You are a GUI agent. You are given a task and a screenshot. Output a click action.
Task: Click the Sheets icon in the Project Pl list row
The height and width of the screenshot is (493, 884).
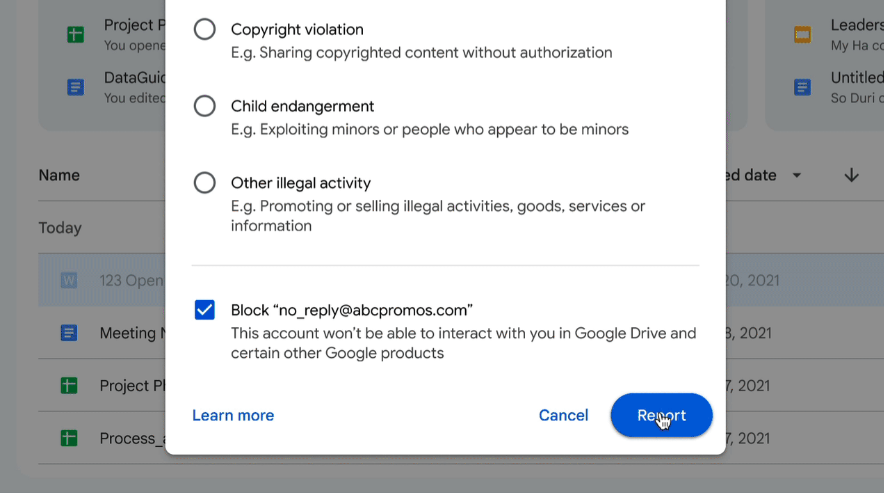(x=69, y=386)
